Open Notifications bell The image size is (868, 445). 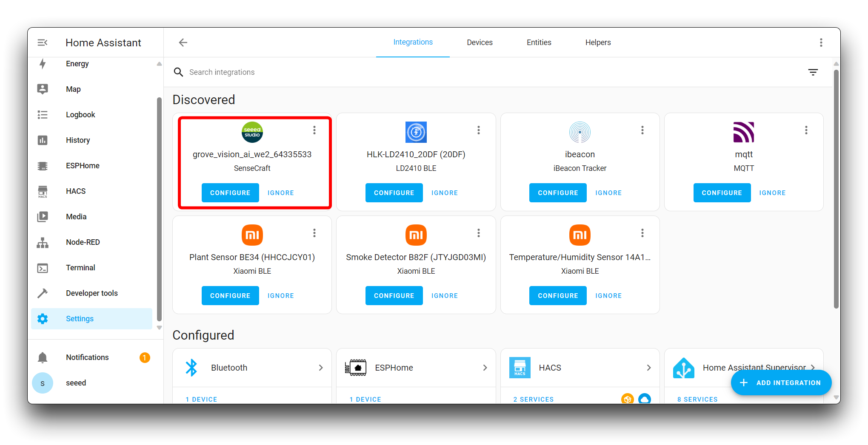(43, 357)
